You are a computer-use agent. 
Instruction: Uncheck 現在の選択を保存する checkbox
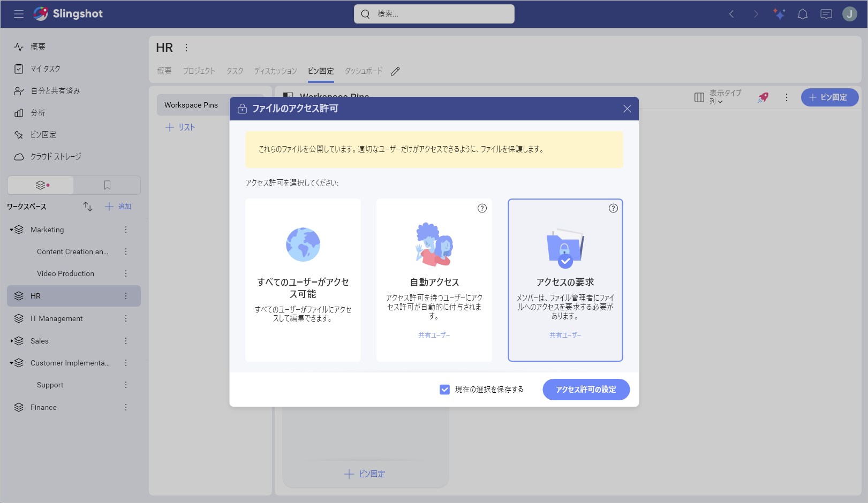[x=444, y=390]
